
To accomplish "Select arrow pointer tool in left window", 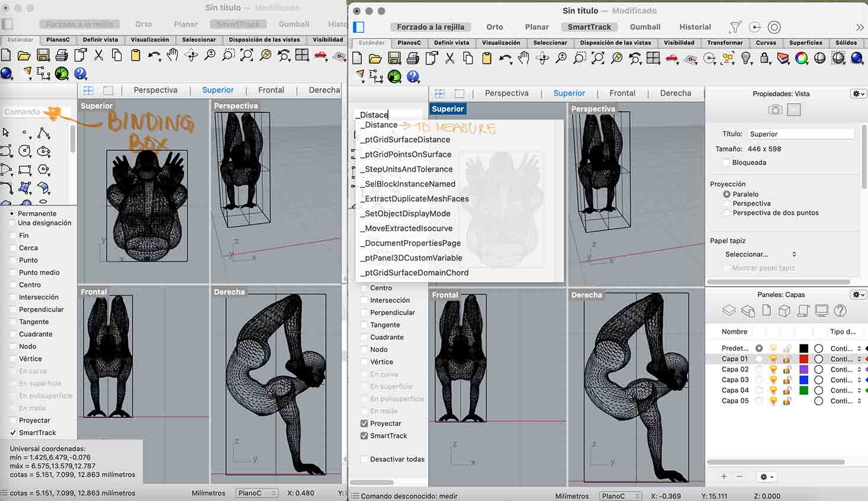I will pyautogui.click(x=6, y=132).
